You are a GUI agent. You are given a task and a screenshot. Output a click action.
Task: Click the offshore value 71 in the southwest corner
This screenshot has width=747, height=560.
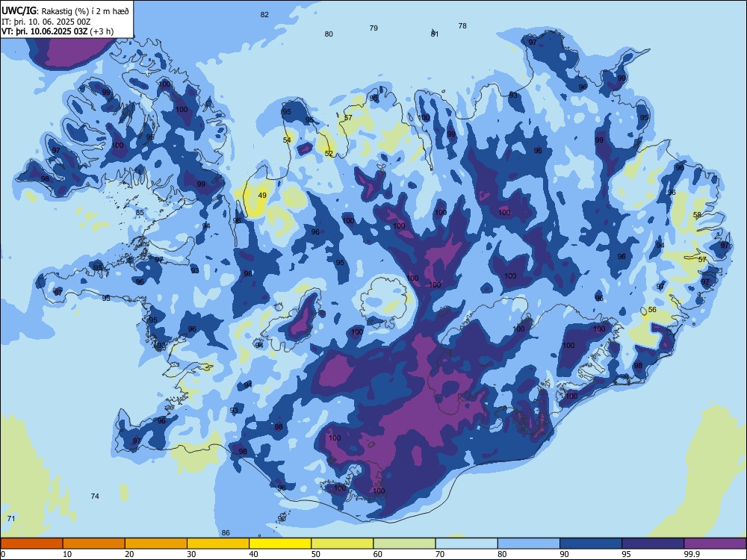click(x=11, y=519)
